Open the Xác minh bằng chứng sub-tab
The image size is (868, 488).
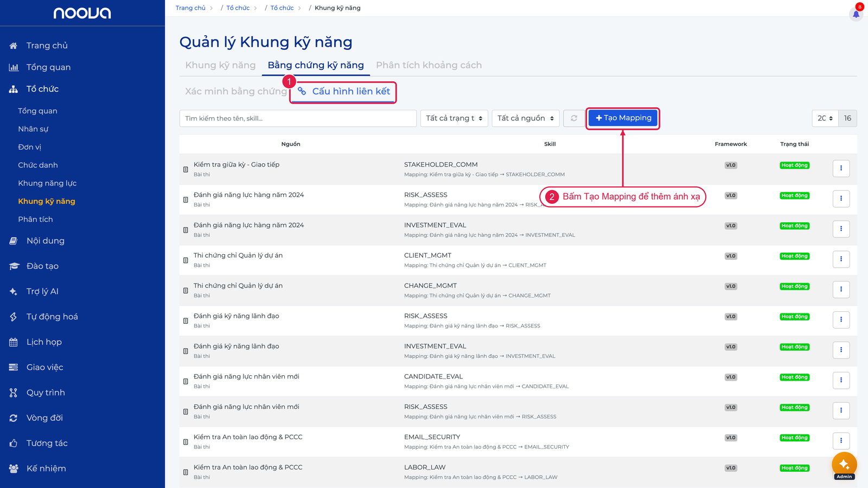(236, 91)
